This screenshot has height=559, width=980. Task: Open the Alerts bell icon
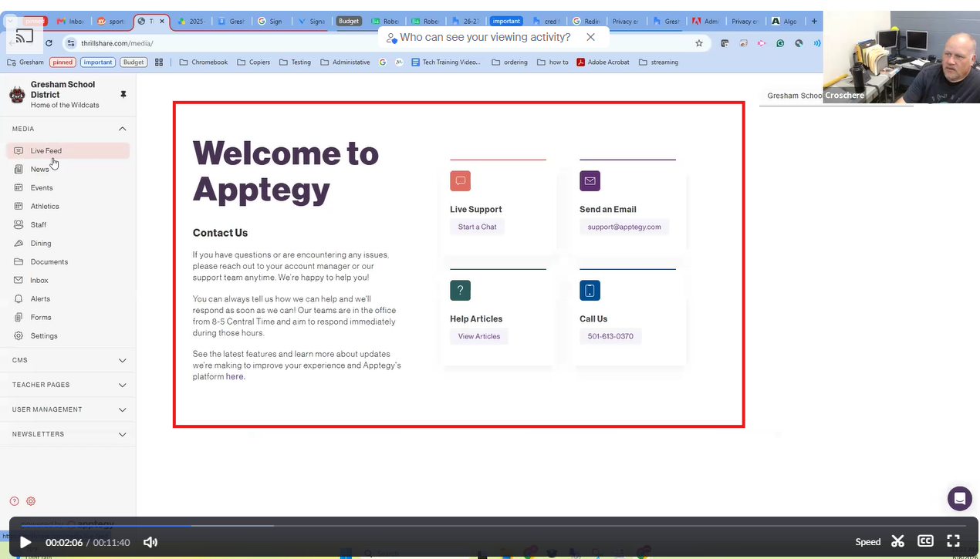coord(19,298)
